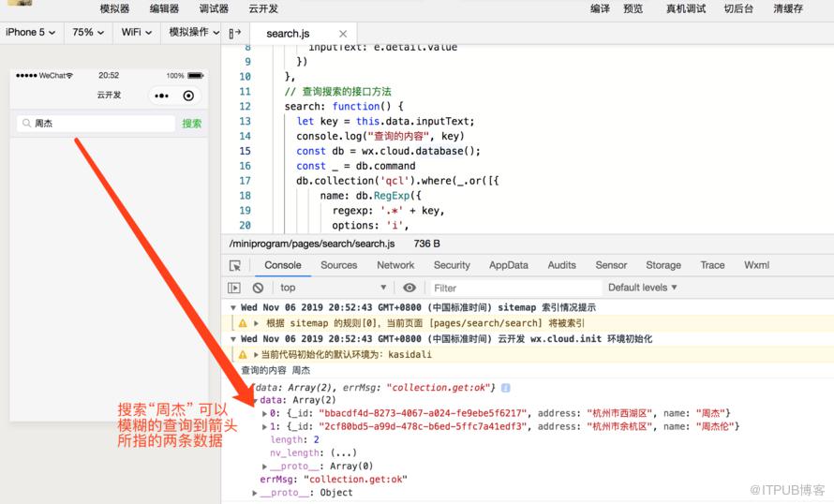Switch to the Sensor tab

611,265
